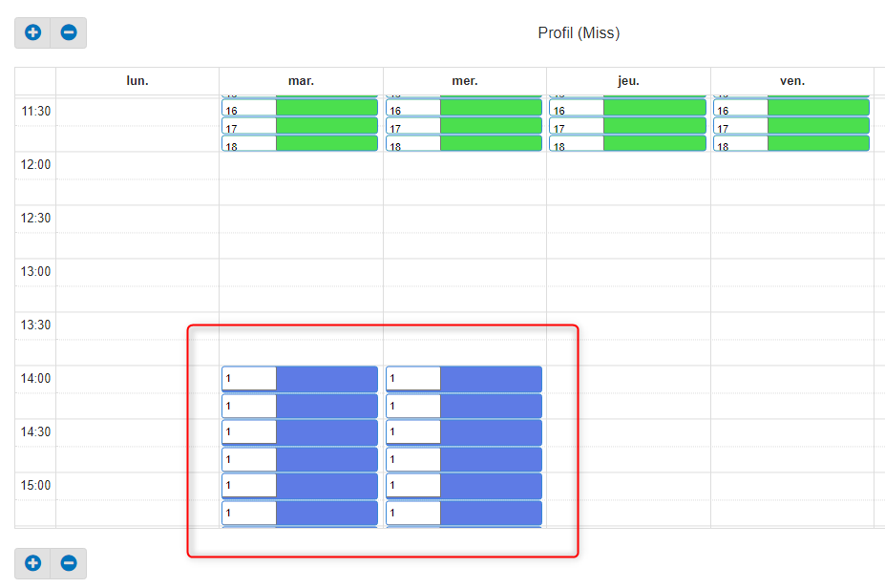This screenshot has height=588, width=885.
Task: Select green bar of slot 17 on Wednesday
Action: (491, 126)
